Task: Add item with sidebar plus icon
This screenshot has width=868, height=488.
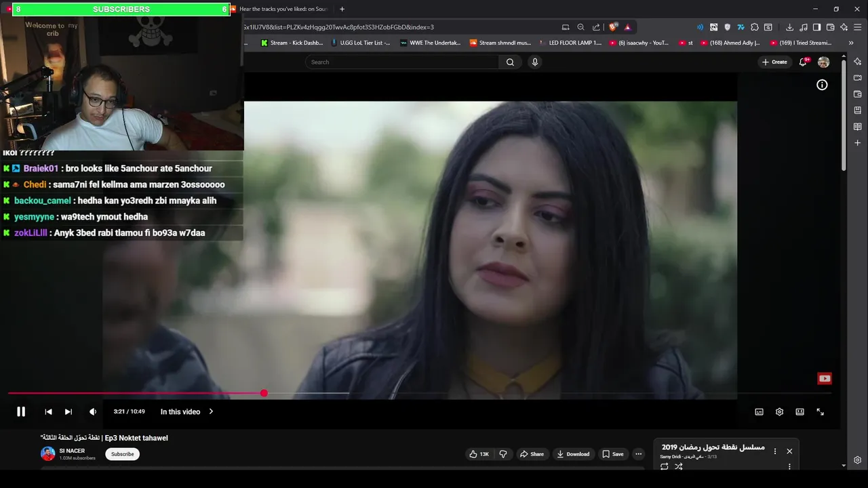Action: pos(857,143)
